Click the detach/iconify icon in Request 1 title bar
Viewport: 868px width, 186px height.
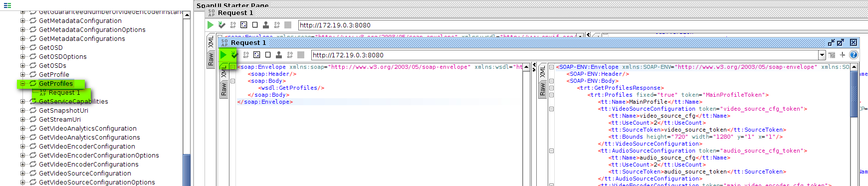(x=831, y=42)
